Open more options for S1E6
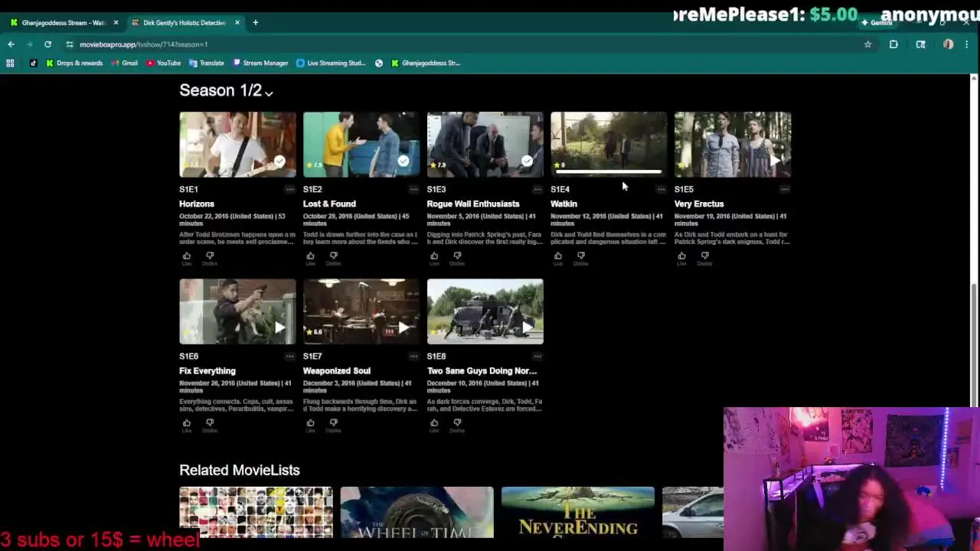Screen dimensions: 980x551 point(289,356)
